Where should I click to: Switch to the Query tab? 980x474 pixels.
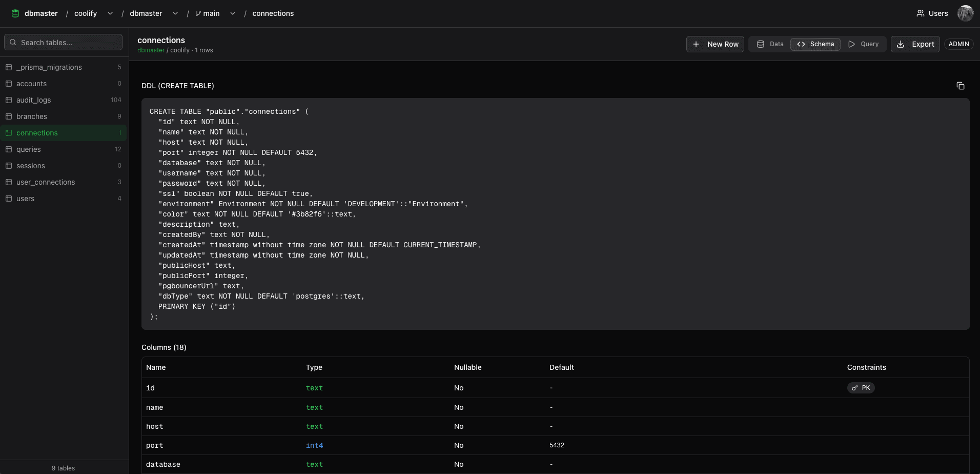coord(864,44)
